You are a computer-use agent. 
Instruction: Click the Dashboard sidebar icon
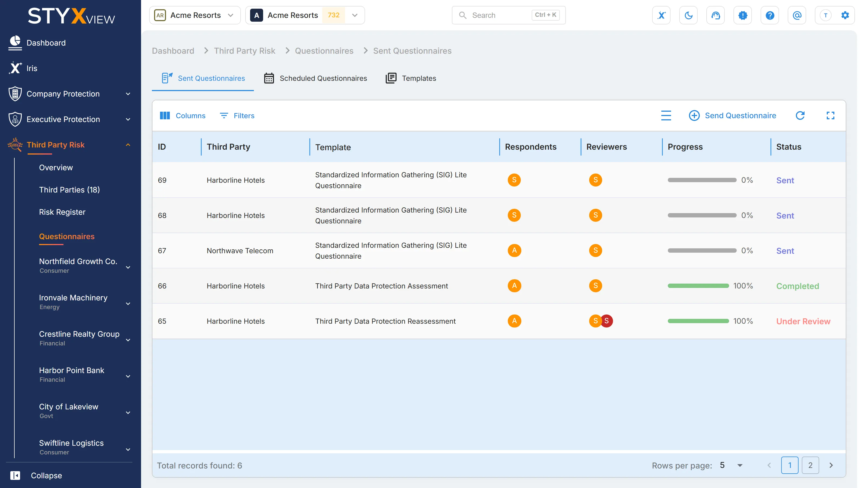[15, 43]
